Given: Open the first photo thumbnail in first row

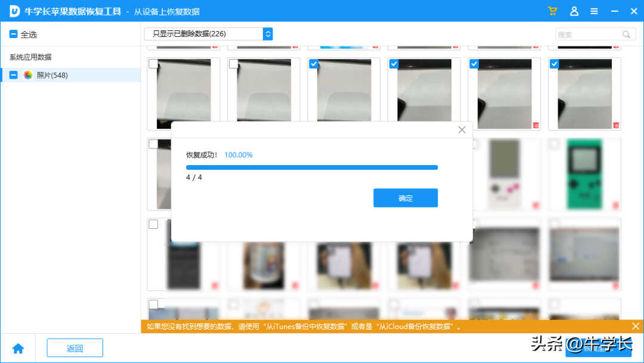Looking at the screenshot, I should click(x=184, y=94).
